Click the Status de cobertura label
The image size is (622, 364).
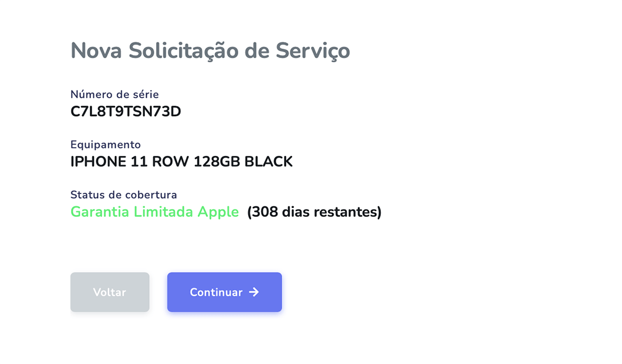124,195
